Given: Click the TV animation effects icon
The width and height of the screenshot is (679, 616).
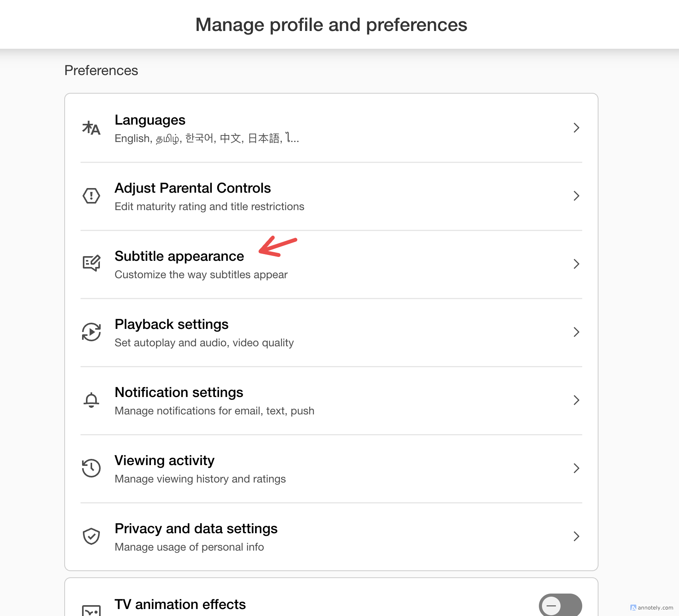Looking at the screenshot, I should 91,610.
